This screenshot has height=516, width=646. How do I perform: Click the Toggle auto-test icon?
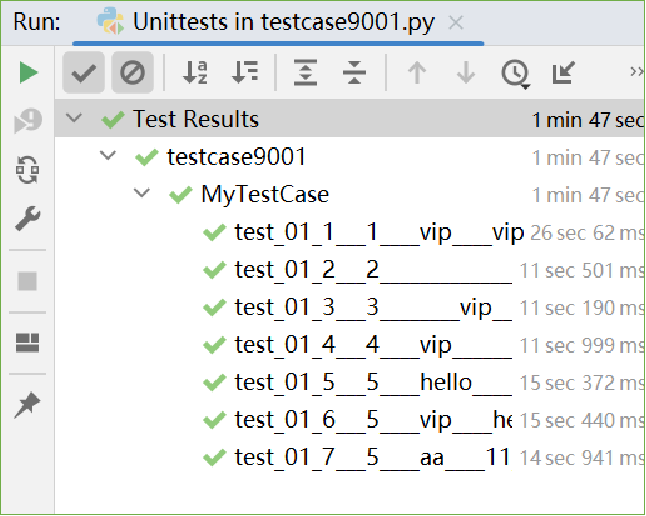28,171
